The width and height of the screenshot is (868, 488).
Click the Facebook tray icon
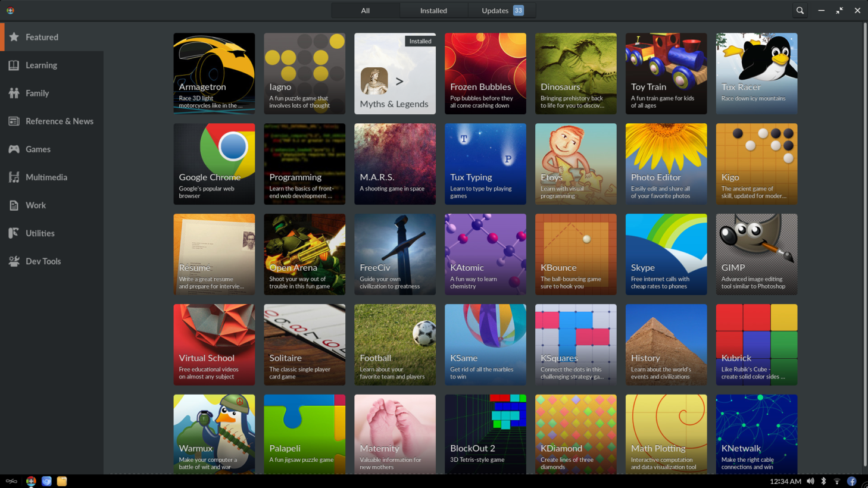(x=852, y=481)
